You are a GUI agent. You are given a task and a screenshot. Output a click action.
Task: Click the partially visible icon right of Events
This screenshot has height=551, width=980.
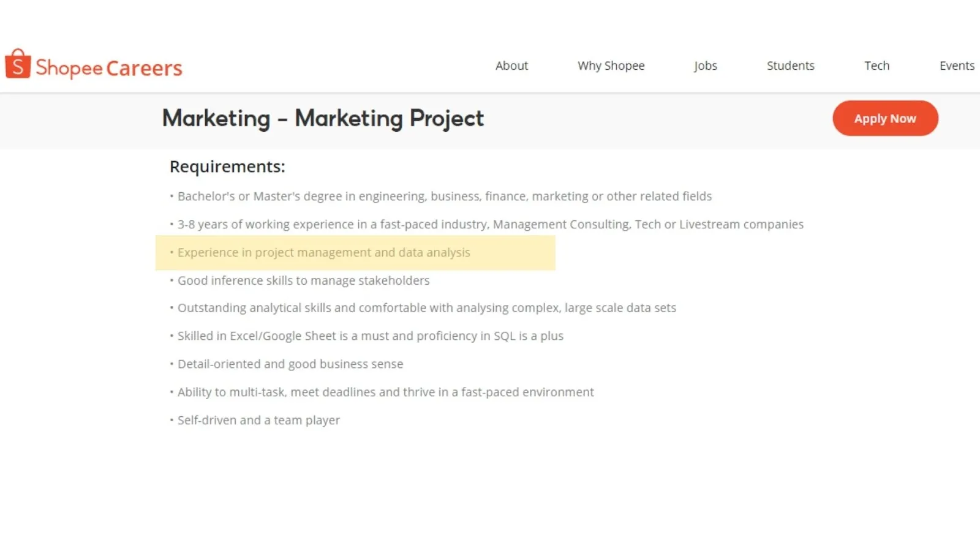[978, 66]
